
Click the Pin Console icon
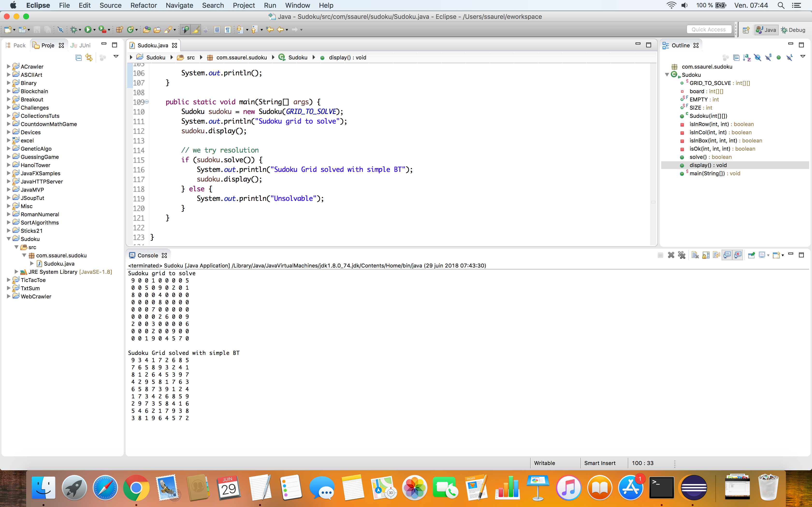(x=751, y=255)
